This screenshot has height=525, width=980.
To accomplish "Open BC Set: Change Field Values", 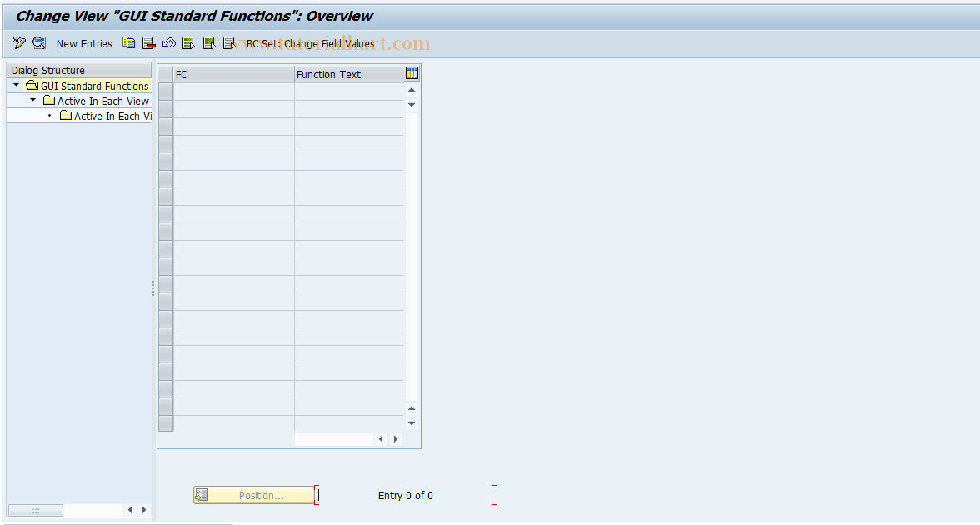I will coord(311,43).
